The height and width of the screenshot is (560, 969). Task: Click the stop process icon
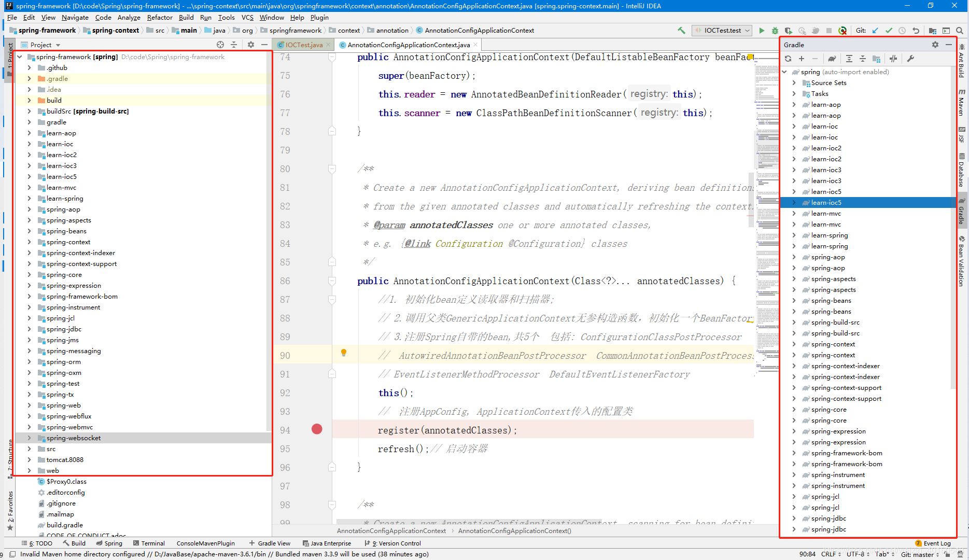click(829, 31)
